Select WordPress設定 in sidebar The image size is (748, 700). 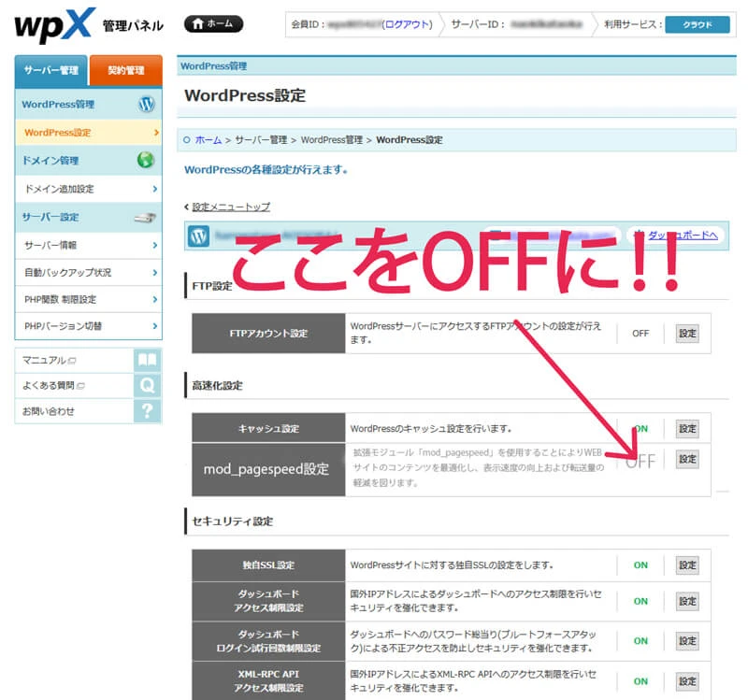pyautogui.click(x=89, y=132)
